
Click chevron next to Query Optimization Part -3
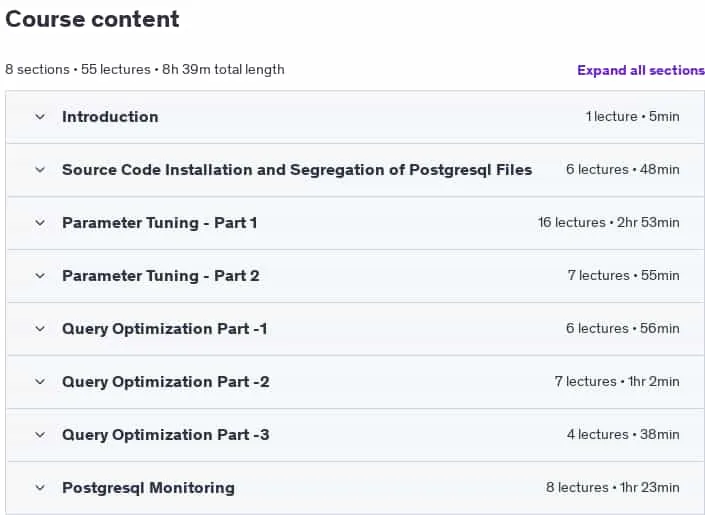pos(40,435)
